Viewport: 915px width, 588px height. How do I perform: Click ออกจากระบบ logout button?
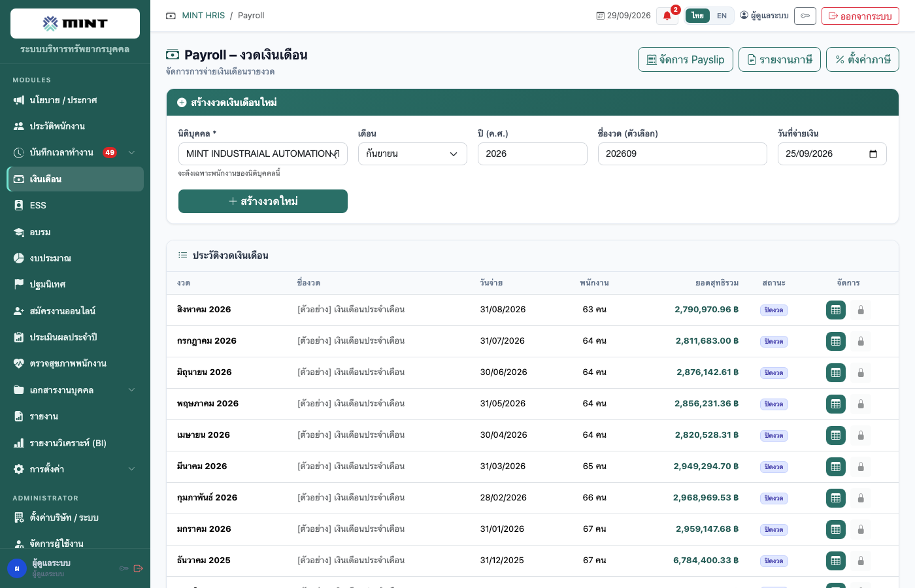tap(860, 16)
